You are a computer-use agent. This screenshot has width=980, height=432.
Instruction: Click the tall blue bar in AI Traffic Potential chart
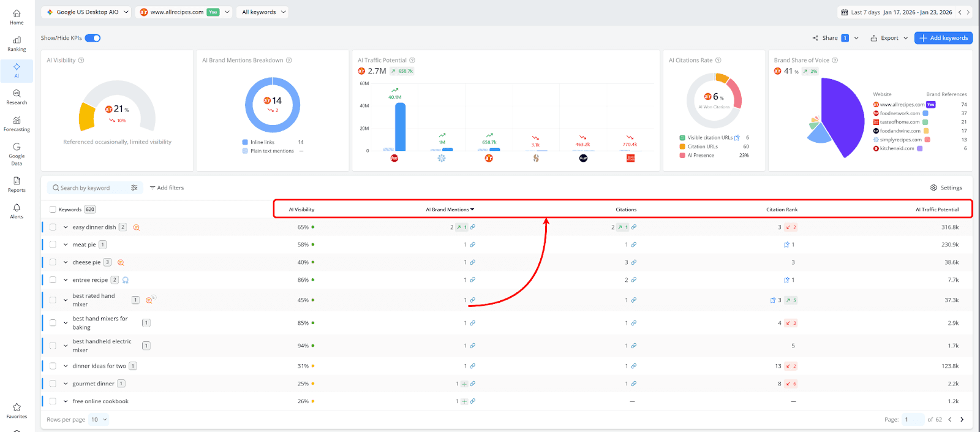click(400, 126)
